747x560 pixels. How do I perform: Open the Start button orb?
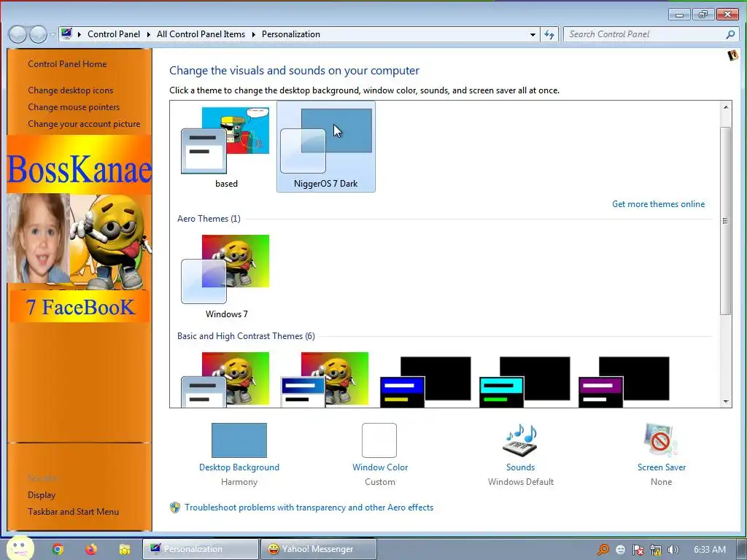click(x=19, y=548)
